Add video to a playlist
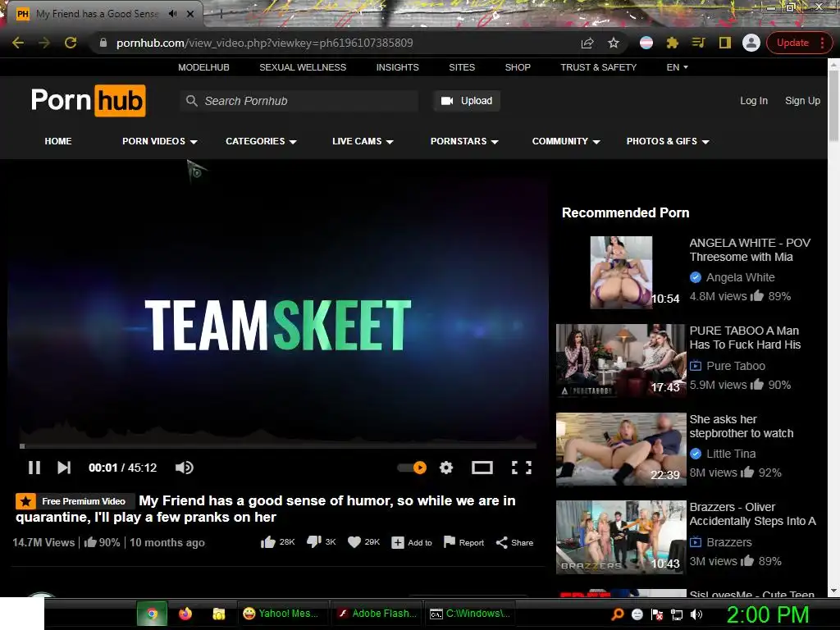The width and height of the screenshot is (840, 630). click(x=412, y=543)
